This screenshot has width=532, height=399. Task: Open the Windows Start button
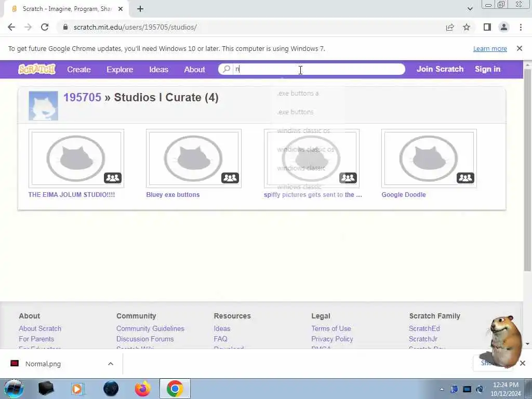[14, 389]
